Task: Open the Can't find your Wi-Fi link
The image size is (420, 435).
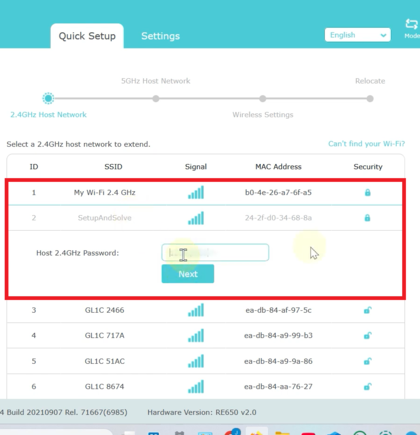Action: 366,144
